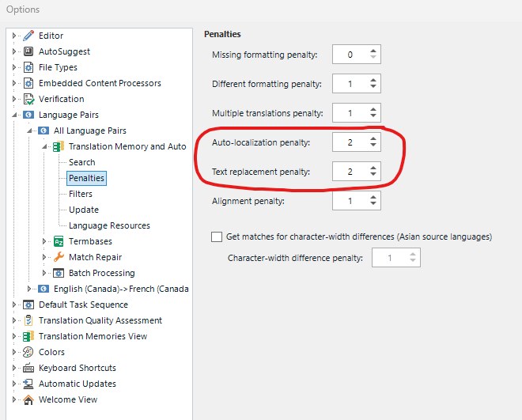Click the AutoSuggest icon in tree
Image resolution: width=522 pixels, height=420 pixels.
[28, 51]
